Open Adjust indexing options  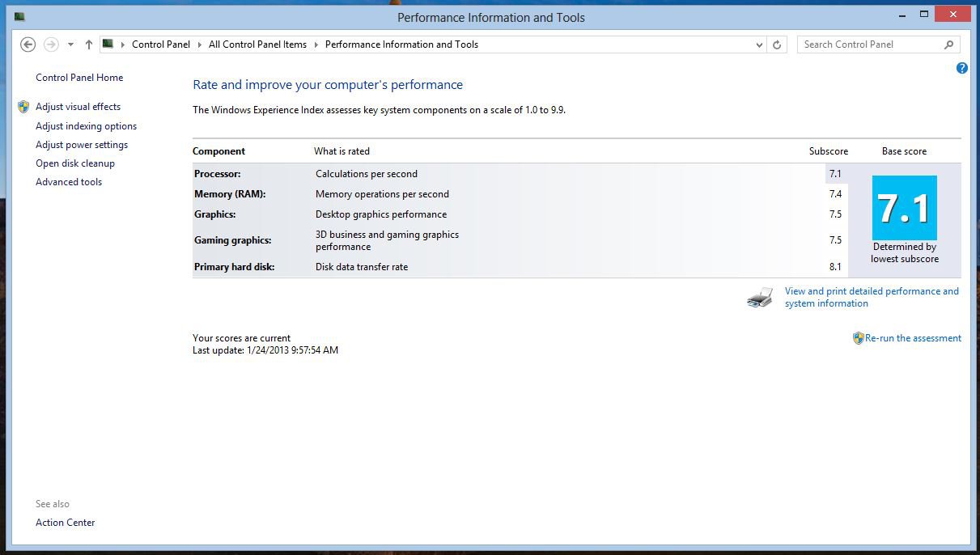[x=86, y=126]
